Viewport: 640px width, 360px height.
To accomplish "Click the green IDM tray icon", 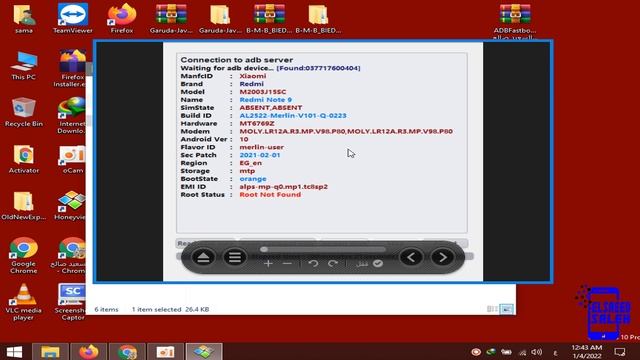I will [x=491, y=352].
